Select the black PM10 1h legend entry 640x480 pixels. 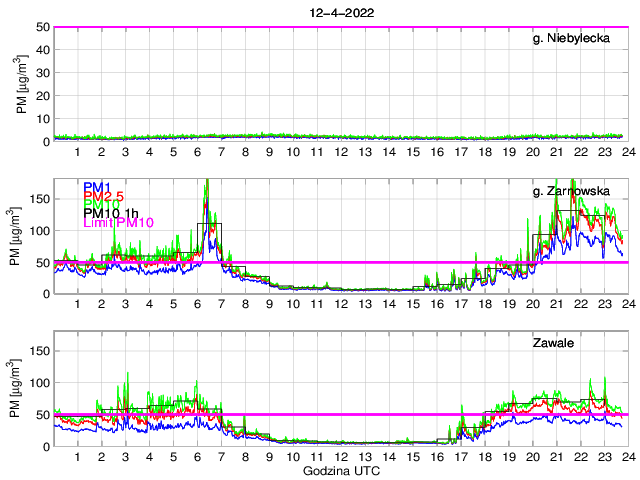coord(111,213)
